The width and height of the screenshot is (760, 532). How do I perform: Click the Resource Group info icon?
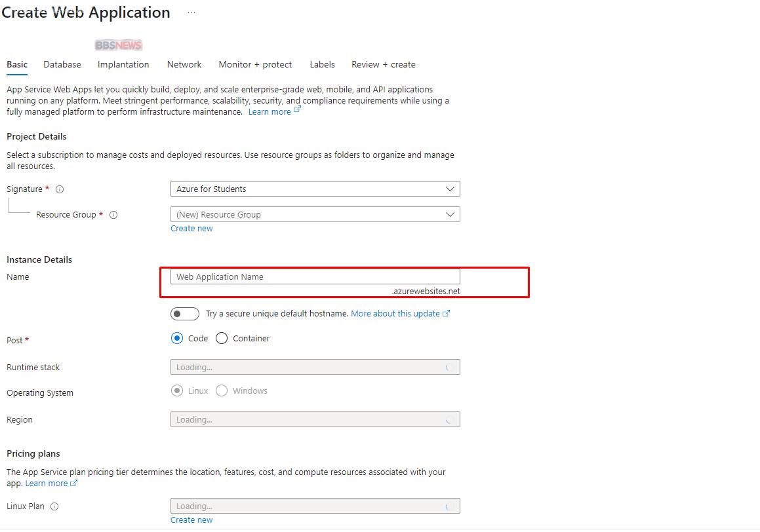[x=113, y=215]
